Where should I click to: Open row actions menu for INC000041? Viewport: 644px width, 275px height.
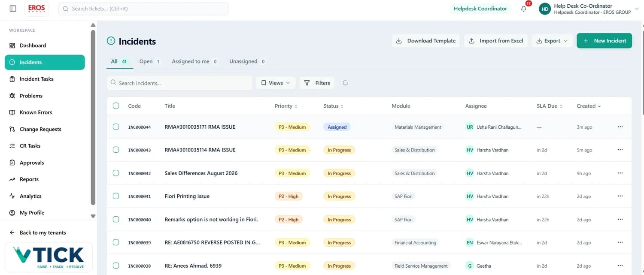point(620,196)
